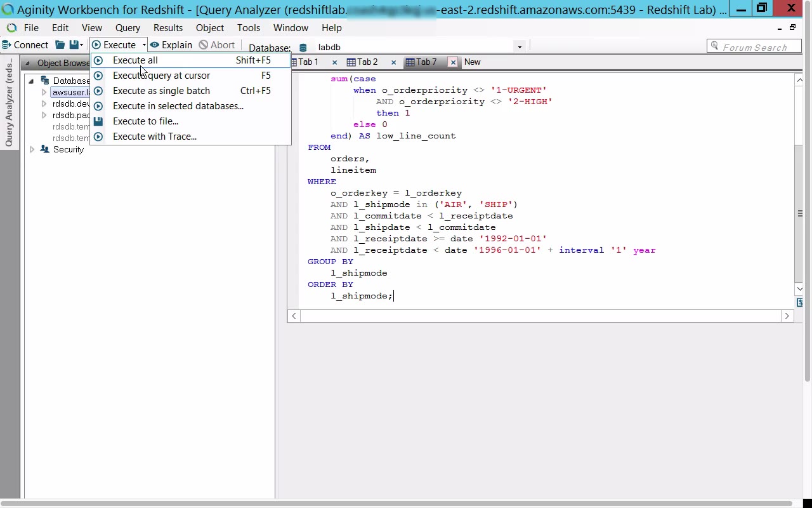Open the Query menu
The width and height of the screenshot is (812, 508).
(x=128, y=28)
